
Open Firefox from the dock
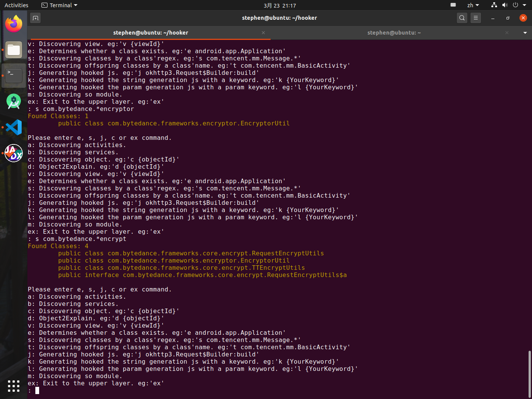coord(14,24)
